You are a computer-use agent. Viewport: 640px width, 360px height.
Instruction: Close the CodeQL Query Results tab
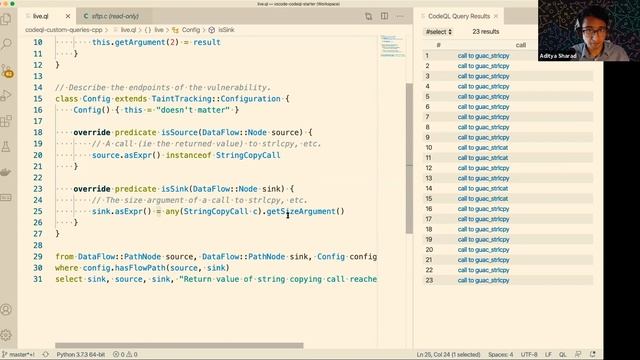[x=496, y=16]
